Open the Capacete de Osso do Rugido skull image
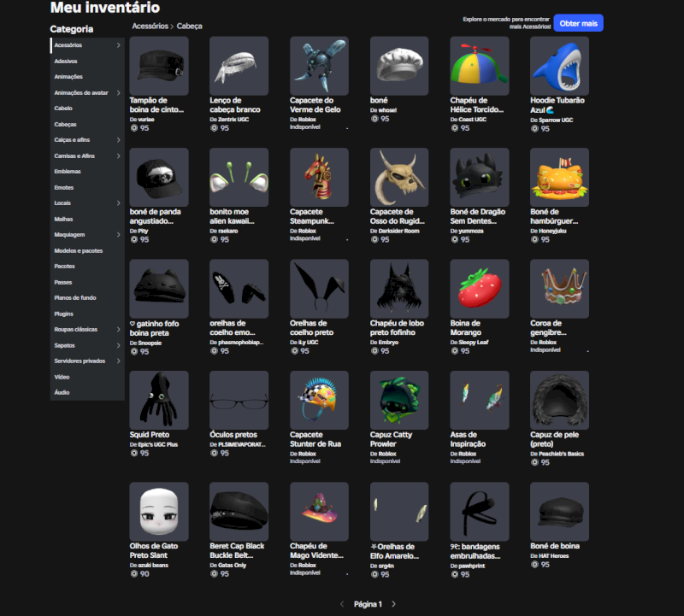Screen dimensions: 684x616 point(399,178)
